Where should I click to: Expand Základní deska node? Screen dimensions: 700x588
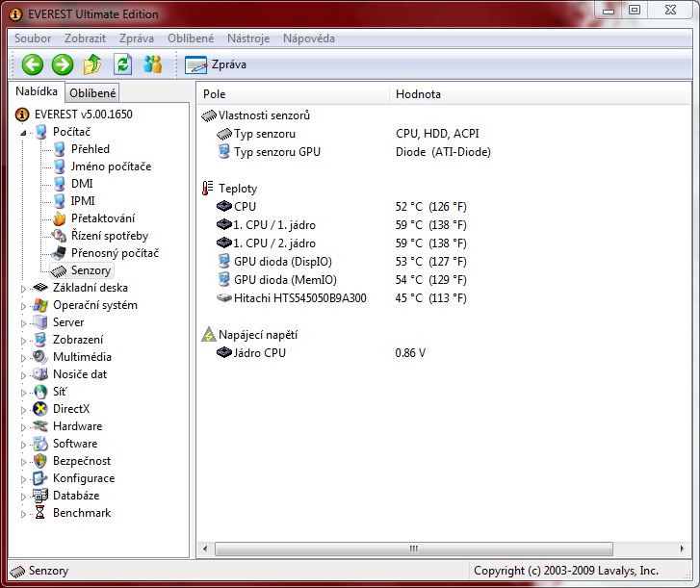click(24, 289)
